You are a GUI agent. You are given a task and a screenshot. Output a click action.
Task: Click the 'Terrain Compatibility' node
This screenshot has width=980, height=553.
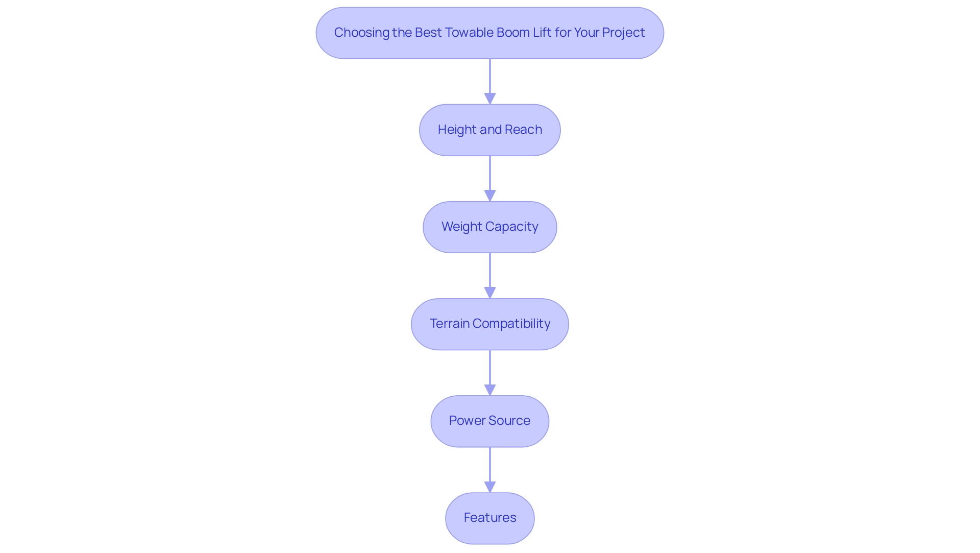click(490, 323)
